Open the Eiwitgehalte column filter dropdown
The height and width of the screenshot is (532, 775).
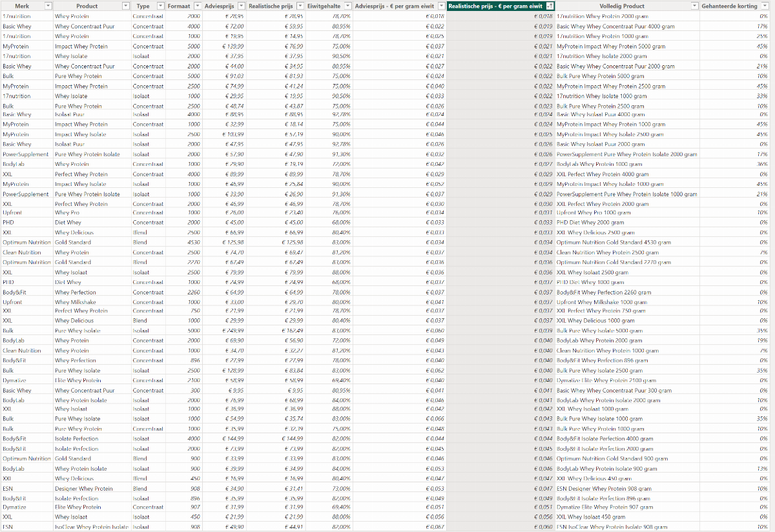[347, 6]
